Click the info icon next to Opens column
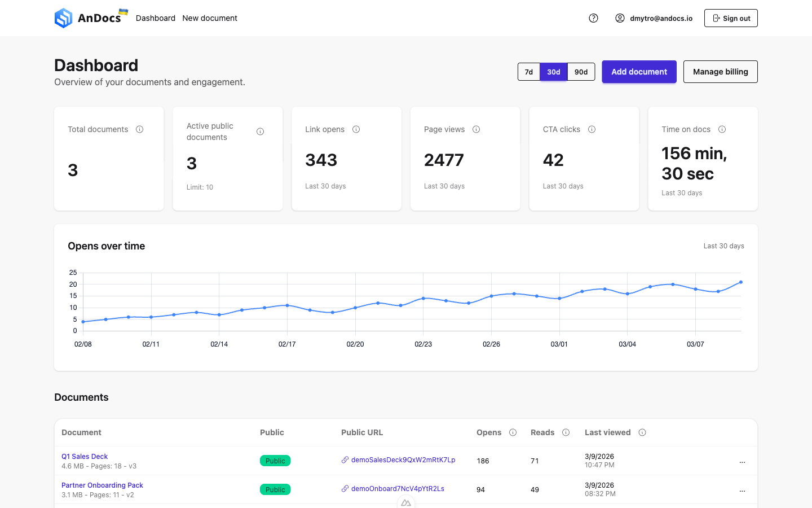Viewport: 812px width, 508px height. pyautogui.click(x=513, y=432)
